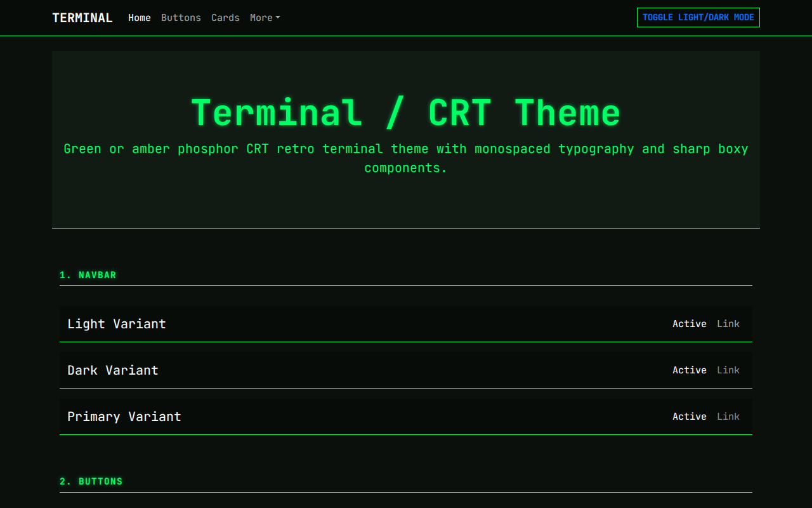Click the Primary Variant navbar brand
The image size is (812, 508).
pyautogui.click(x=124, y=417)
